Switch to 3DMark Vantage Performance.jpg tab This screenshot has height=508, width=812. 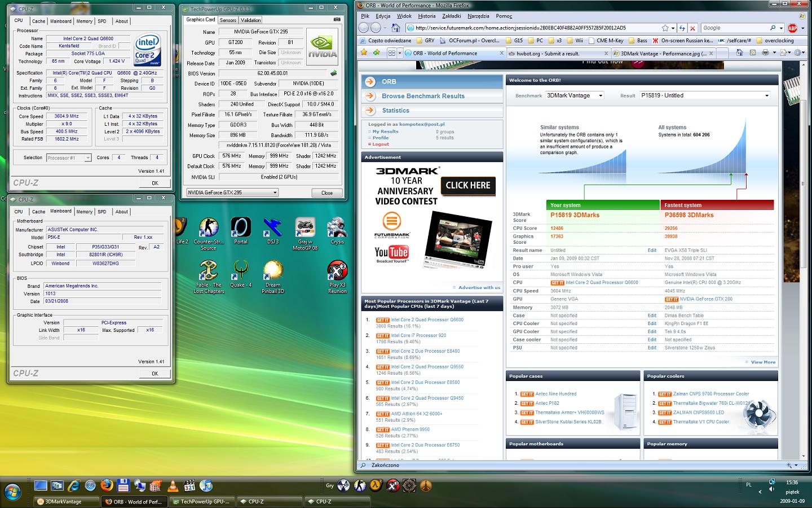click(663, 54)
